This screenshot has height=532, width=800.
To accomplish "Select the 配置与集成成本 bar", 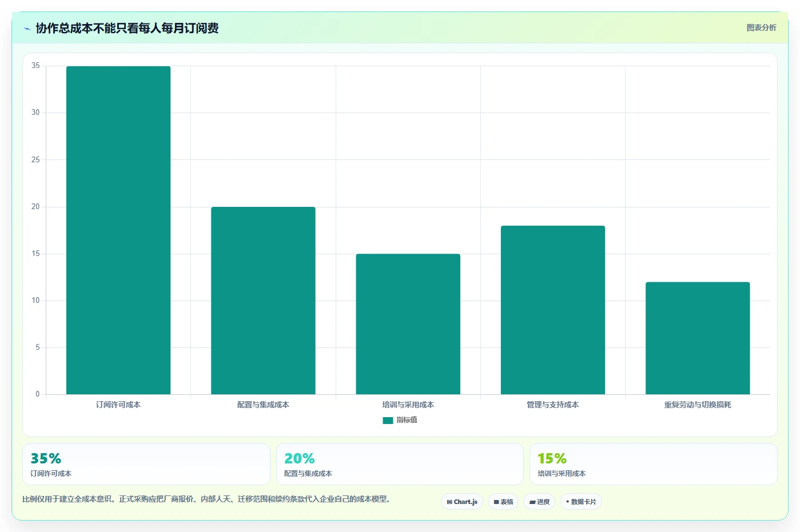I will pyautogui.click(x=263, y=301).
